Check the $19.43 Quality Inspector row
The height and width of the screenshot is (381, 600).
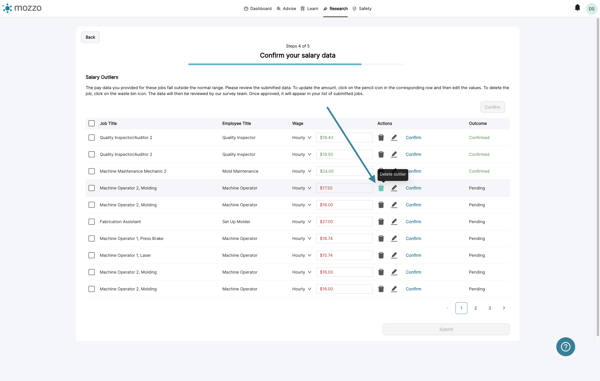pyautogui.click(x=91, y=137)
